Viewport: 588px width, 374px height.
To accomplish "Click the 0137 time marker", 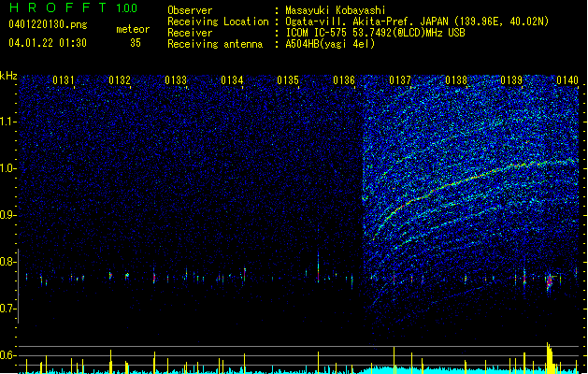I will (x=400, y=80).
